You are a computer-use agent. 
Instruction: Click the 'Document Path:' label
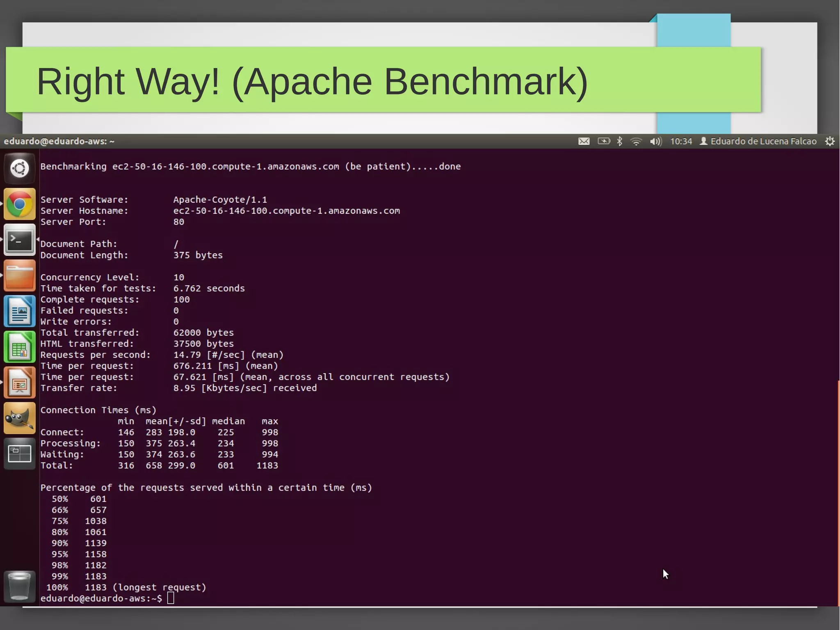tap(79, 244)
